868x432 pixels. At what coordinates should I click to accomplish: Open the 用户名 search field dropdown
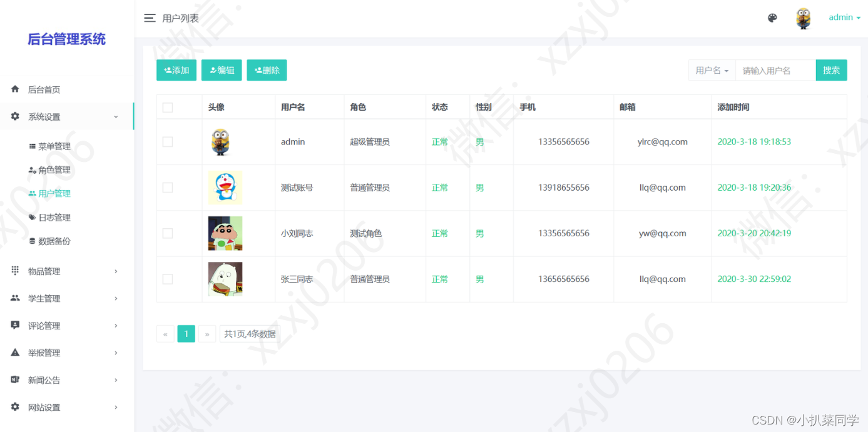712,71
